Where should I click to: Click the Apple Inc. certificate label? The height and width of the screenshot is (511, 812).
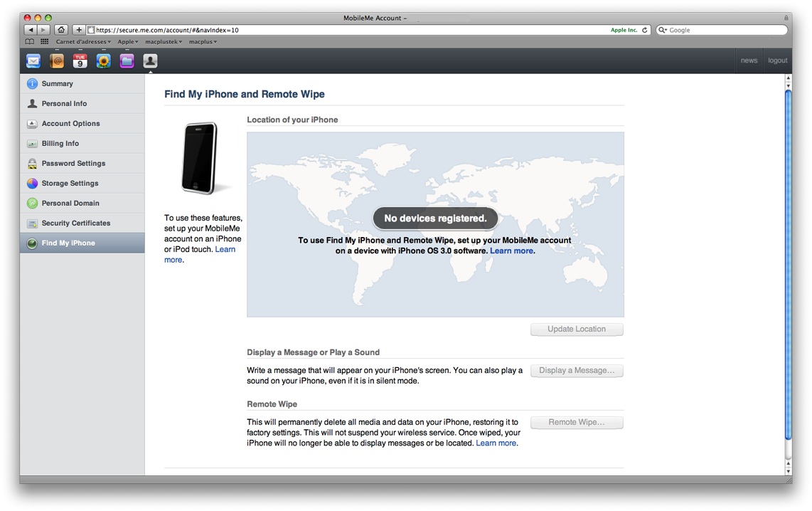coord(624,30)
